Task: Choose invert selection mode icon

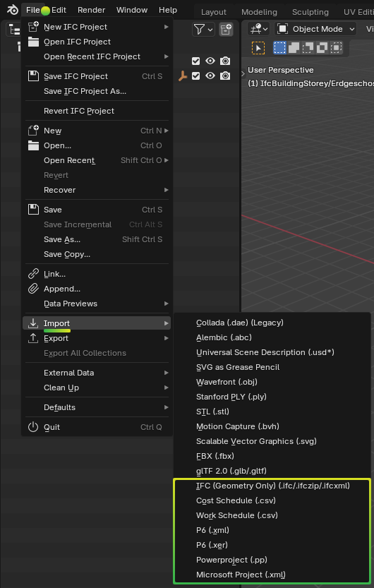Action: [x=322, y=47]
